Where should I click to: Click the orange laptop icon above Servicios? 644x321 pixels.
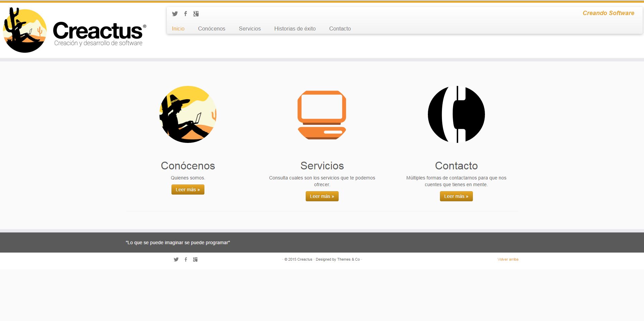tap(322, 115)
